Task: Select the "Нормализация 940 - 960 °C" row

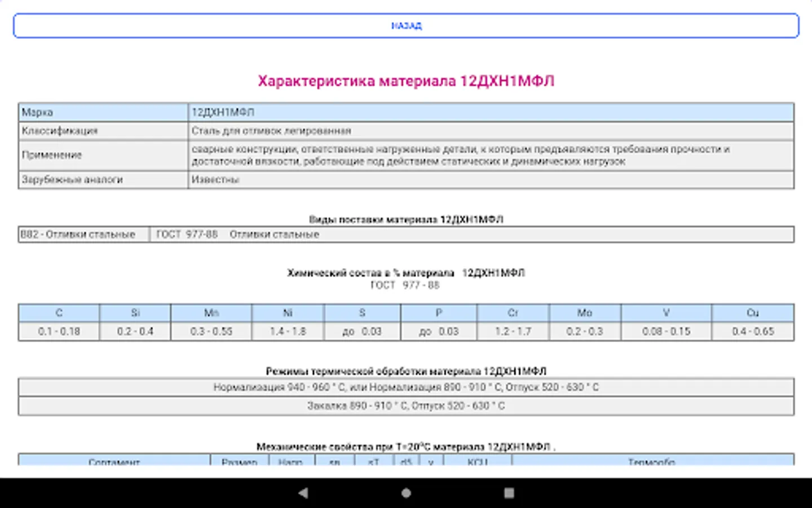Action: point(406,387)
